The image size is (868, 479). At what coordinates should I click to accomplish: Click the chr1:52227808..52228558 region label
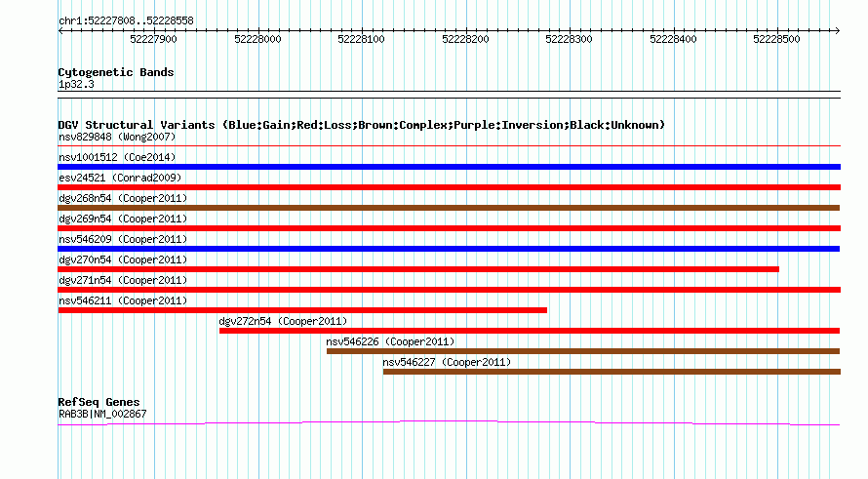(126, 21)
